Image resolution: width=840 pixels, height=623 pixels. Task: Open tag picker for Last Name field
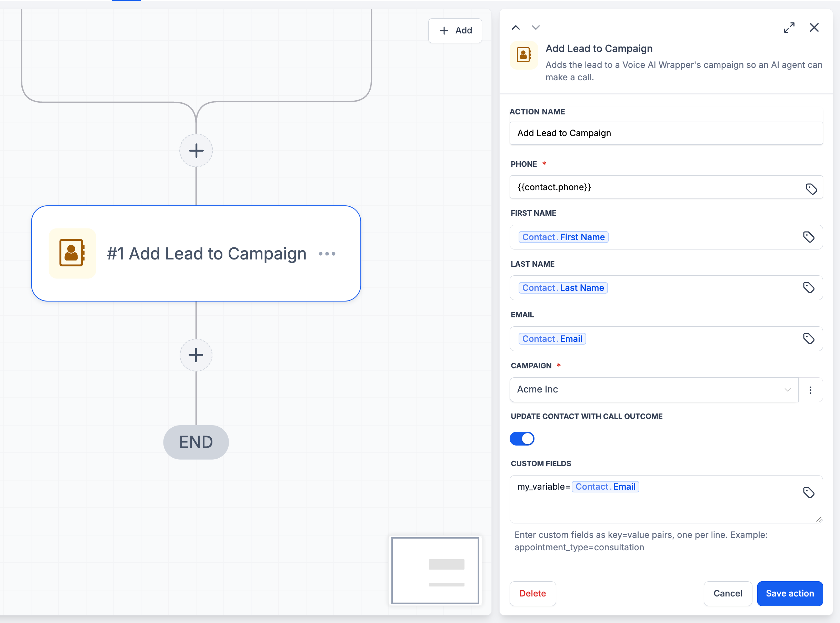[x=808, y=288]
